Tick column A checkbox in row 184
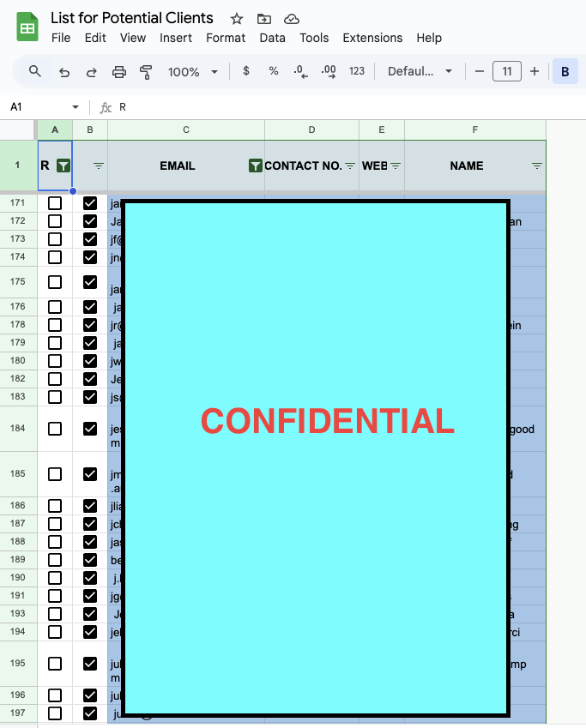 [x=55, y=429]
